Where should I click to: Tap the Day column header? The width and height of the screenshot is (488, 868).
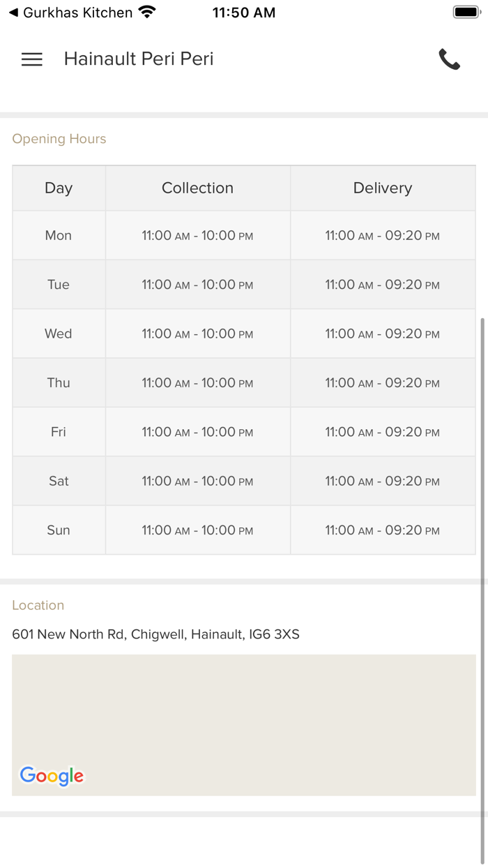pos(59,188)
